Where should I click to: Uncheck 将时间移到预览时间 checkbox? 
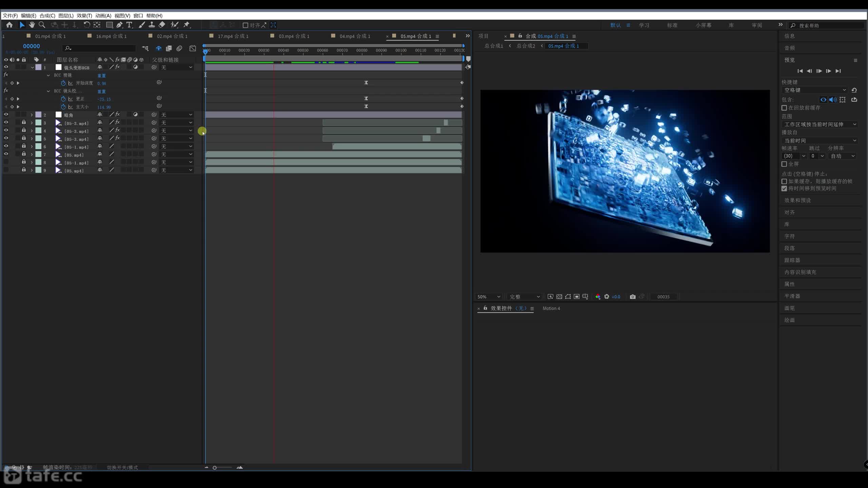[x=784, y=188]
